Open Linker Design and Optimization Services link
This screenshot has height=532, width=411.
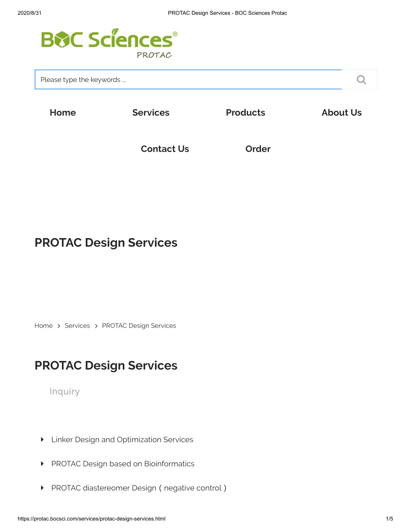122,440
